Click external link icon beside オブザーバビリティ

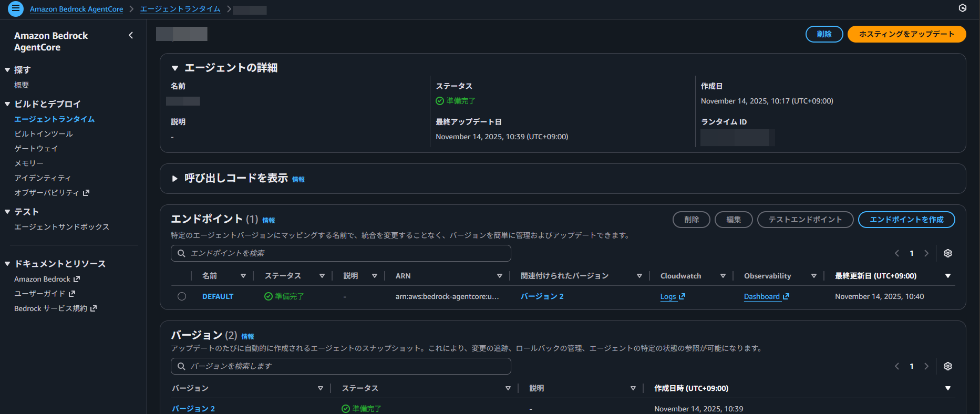(x=86, y=193)
